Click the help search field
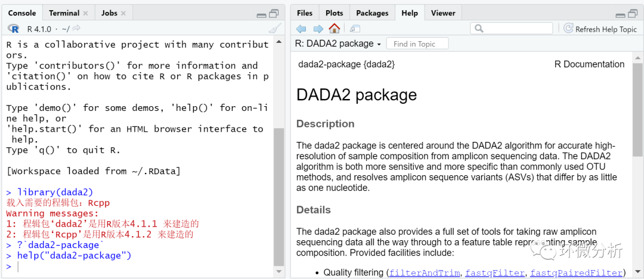This screenshot has width=644, height=279. [x=512, y=29]
